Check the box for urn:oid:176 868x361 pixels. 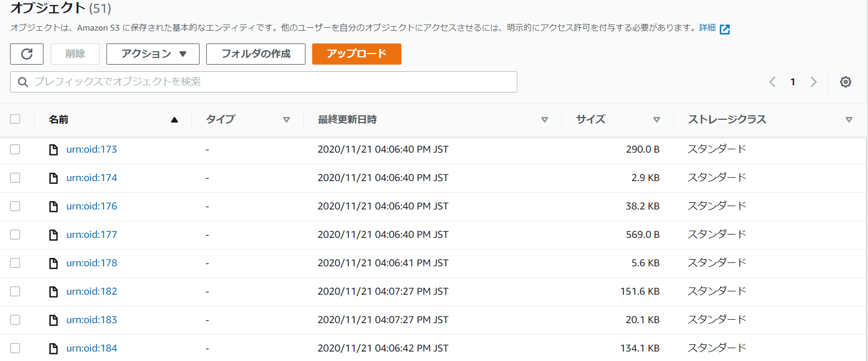tap(15, 206)
